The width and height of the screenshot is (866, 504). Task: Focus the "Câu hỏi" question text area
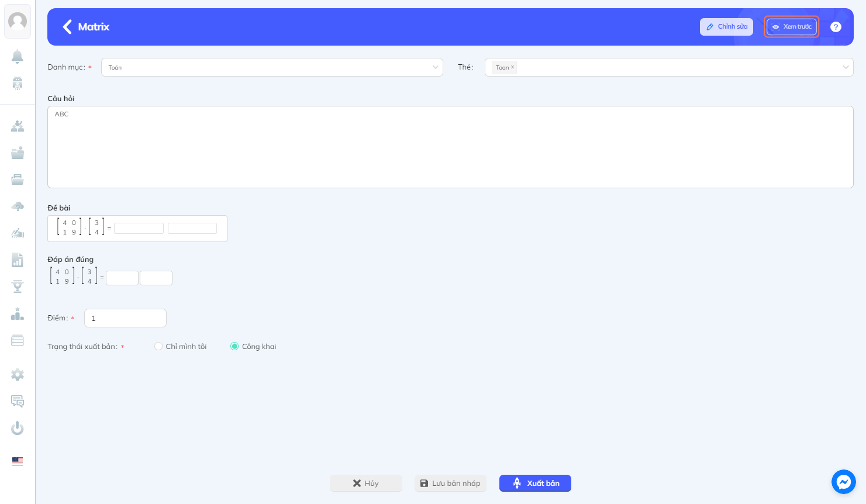(x=450, y=147)
